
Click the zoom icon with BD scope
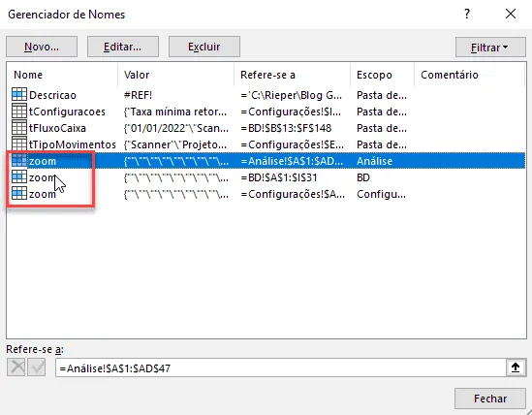click(x=19, y=176)
